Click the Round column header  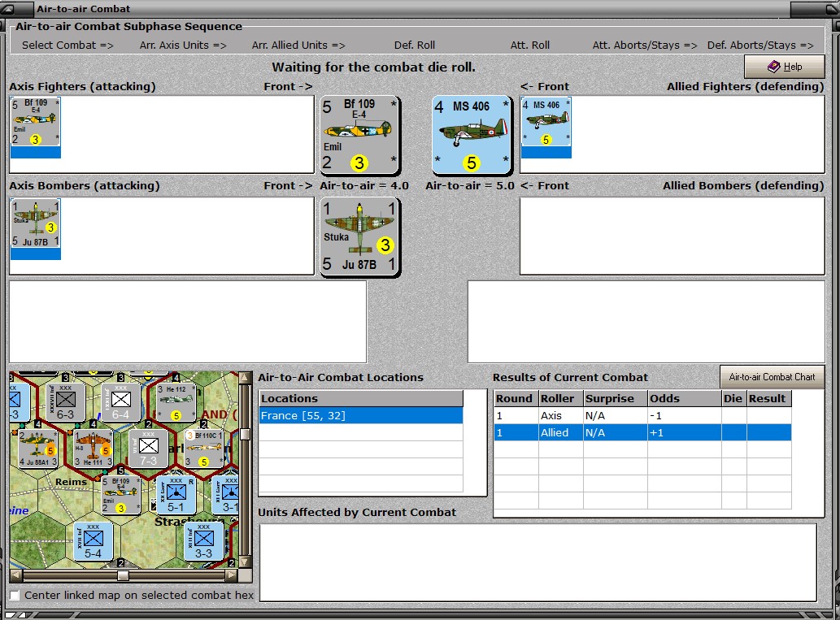click(516, 398)
